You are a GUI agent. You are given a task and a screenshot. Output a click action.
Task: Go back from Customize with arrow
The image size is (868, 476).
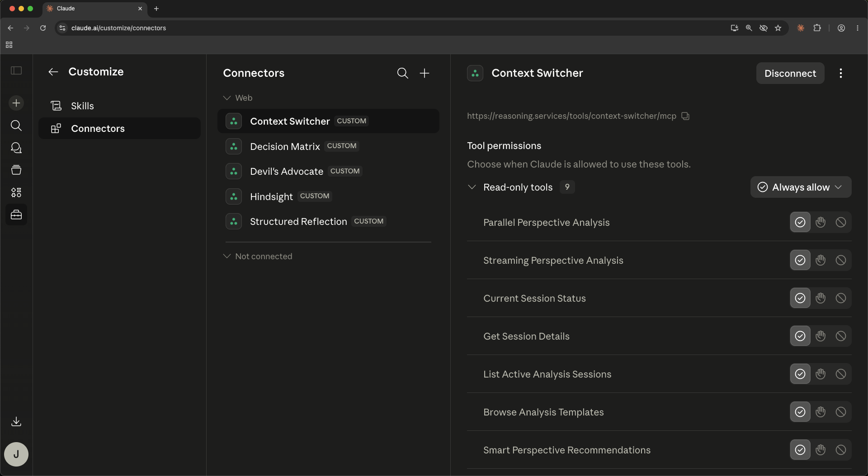53,72
